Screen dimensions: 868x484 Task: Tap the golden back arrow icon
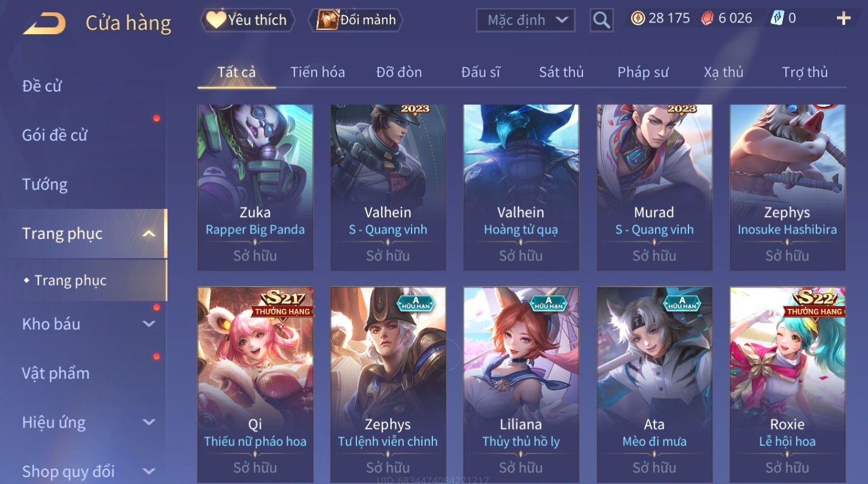[x=45, y=24]
